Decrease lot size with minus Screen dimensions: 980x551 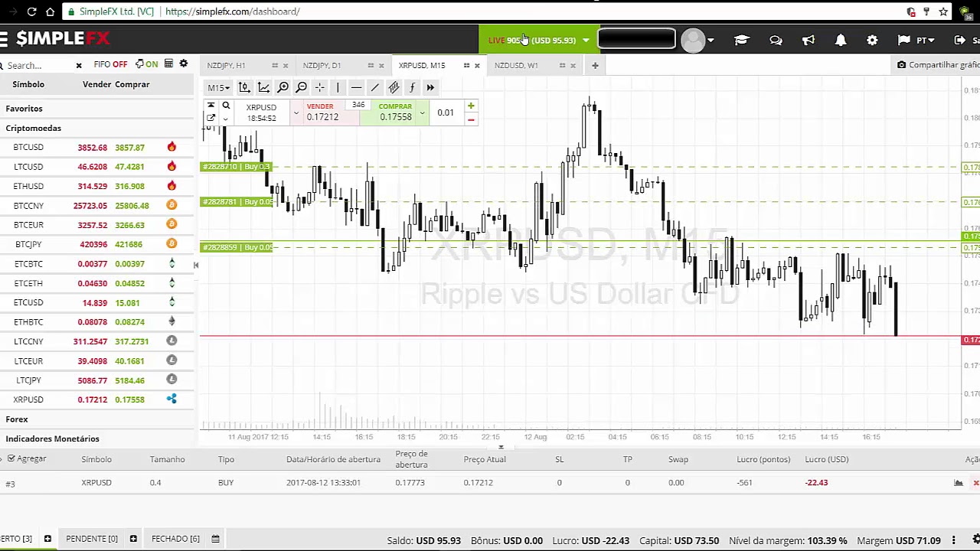click(471, 119)
